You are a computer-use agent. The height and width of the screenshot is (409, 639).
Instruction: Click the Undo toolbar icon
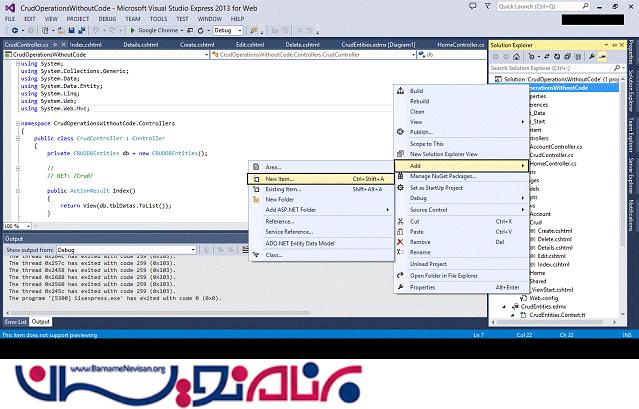tap(96, 30)
